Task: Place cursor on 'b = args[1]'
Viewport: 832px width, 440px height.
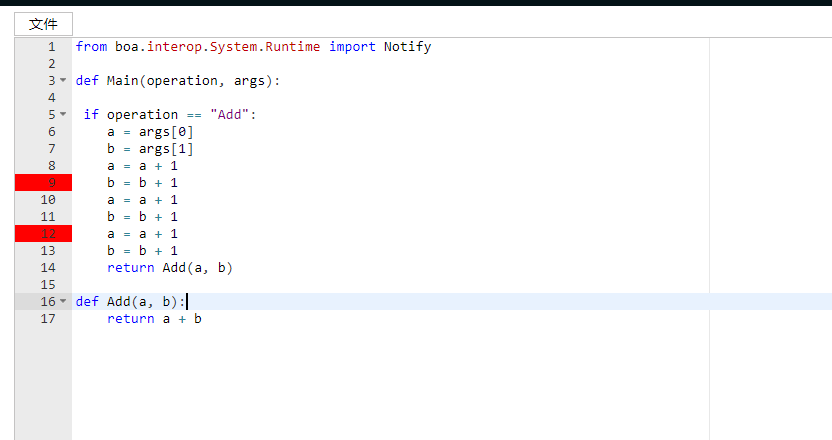Action: [x=150, y=149]
